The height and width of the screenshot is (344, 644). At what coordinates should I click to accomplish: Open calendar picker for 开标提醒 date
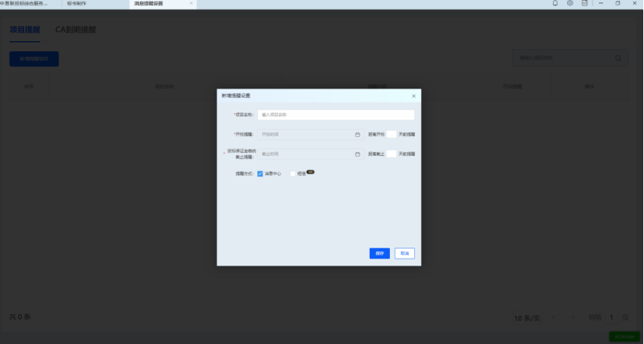point(357,134)
